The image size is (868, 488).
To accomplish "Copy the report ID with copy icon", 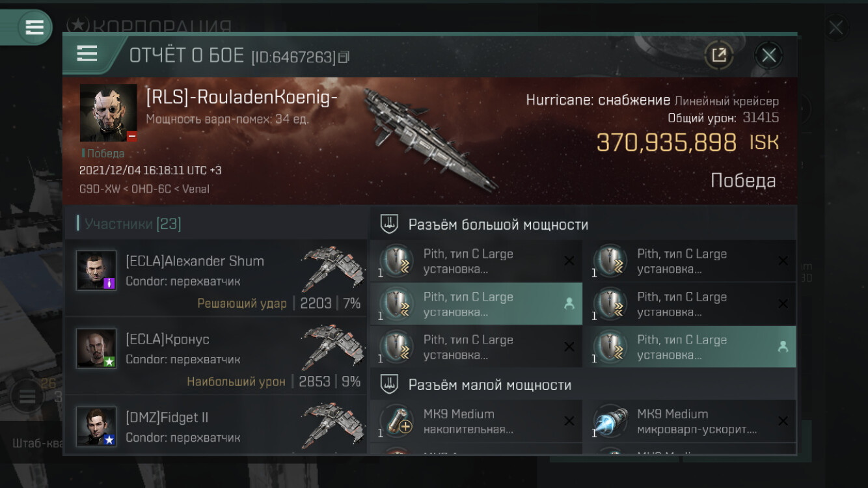I will click(x=344, y=57).
